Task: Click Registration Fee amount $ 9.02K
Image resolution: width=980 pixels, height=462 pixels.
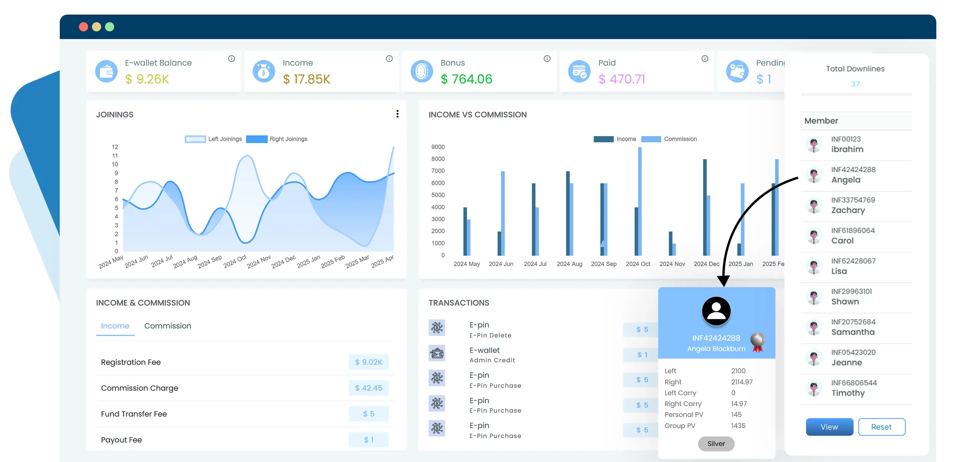Action: (369, 362)
